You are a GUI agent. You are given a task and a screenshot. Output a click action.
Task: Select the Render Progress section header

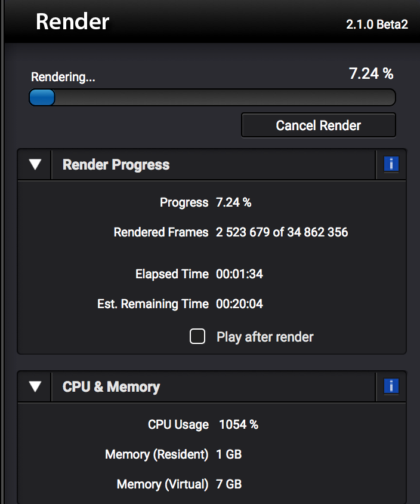(116, 165)
